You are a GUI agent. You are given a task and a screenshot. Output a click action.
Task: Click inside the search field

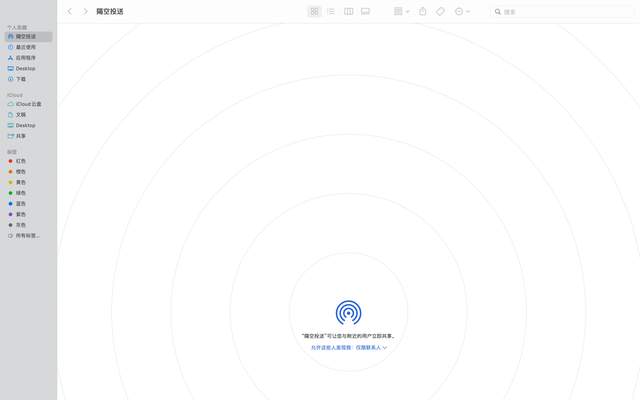(x=562, y=12)
